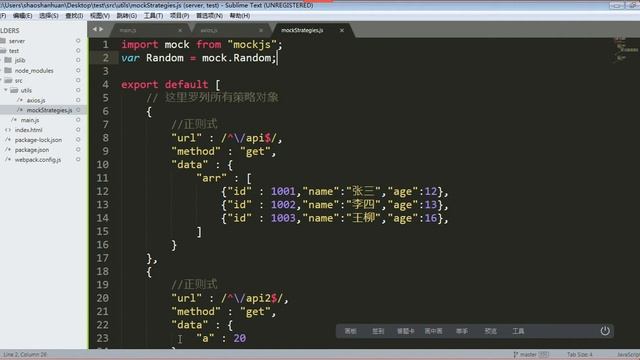
Task: Click the file icon beside package-lock.json
Action: [x=8, y=140]
